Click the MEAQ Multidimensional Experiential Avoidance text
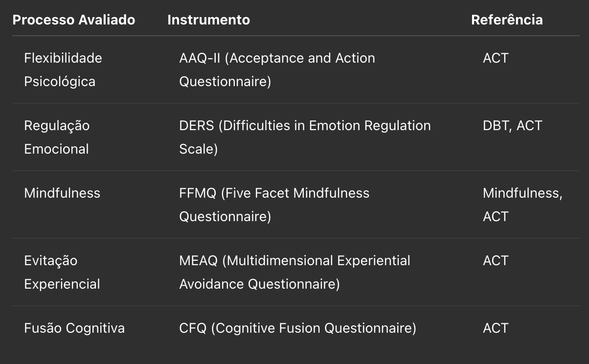The width and height of the screenshot is (589, 364). click(x=294, y=272)
